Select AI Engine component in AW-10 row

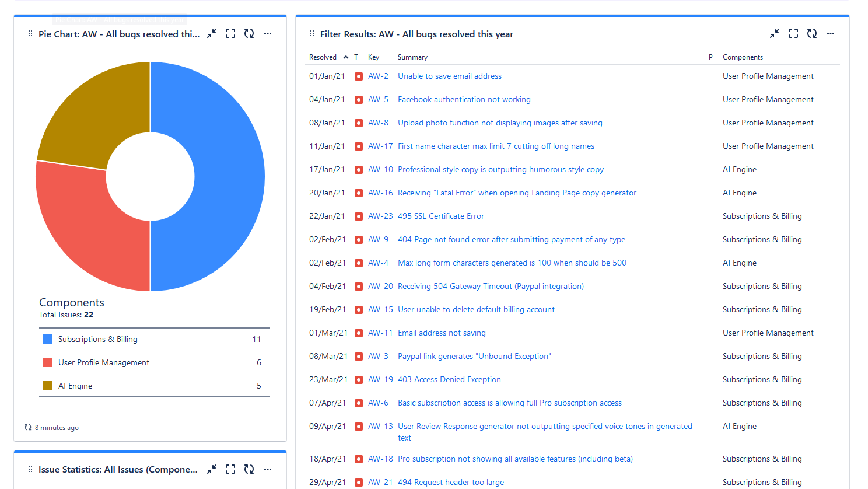[x=740, y=169]
